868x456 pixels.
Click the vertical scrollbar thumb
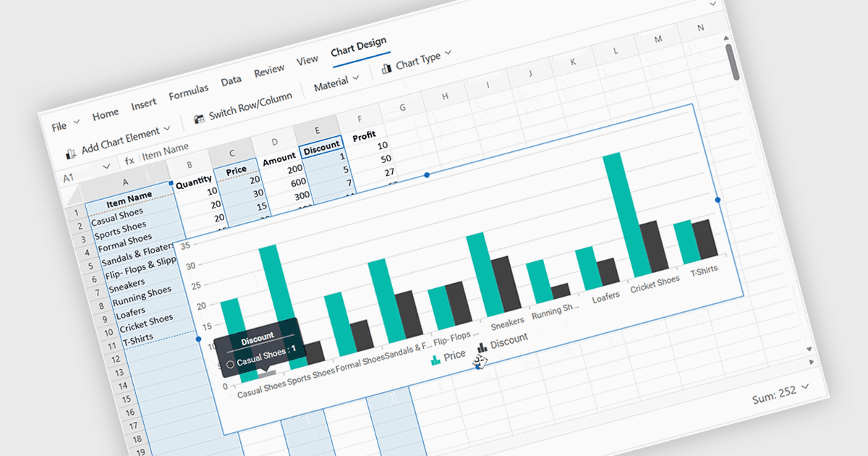(733, 62)
